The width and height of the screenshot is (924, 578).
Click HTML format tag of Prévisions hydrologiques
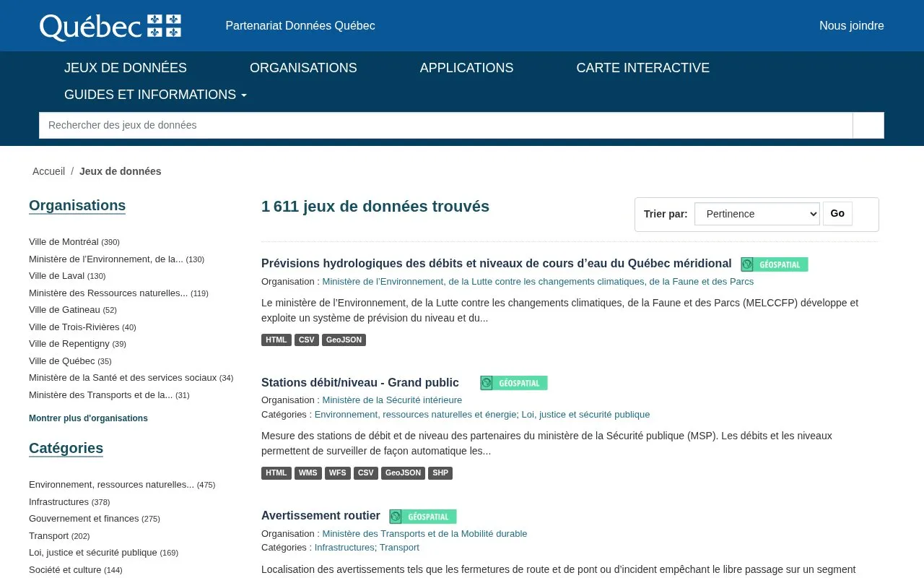(x=276, y=340)
